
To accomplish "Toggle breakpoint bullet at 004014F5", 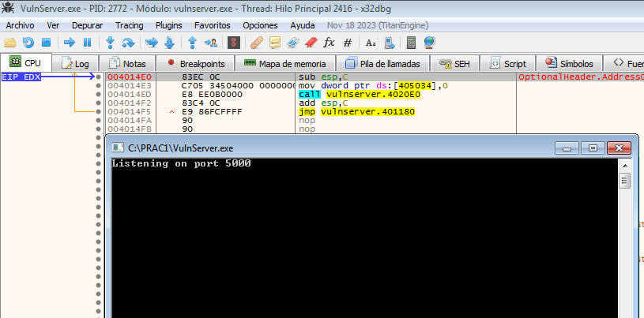I will coord(98,111).
